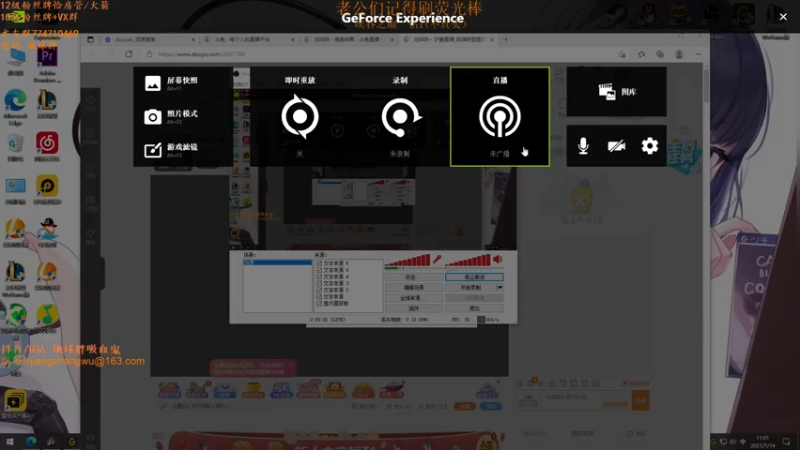800x450 pixels.
Task: Mute desktop speaker icon in OBS
Action: coord(498,259)
